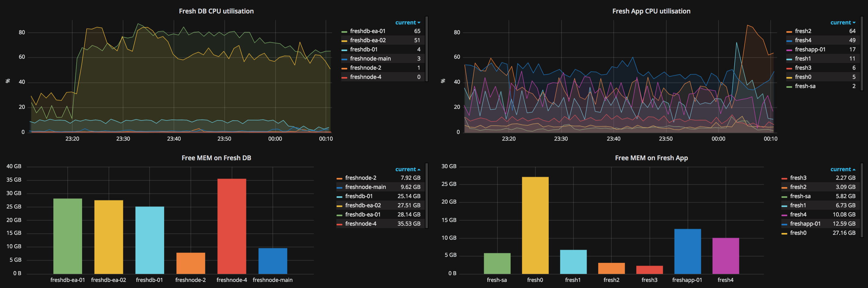The width and height of the screenshot is (868, 288).
Task: Toggle fresh-sa series in App CPU legend
Action: [x=805, y=86]
